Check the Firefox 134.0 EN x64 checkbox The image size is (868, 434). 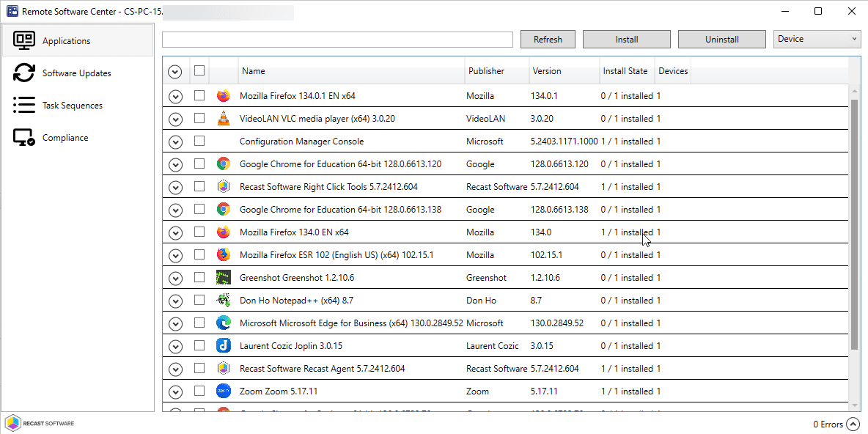199,232
